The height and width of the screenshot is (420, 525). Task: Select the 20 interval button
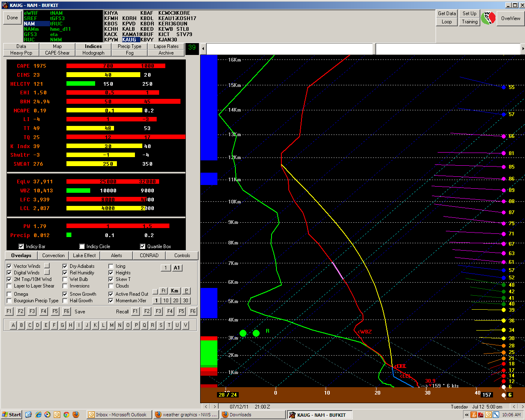pyautogui.click(x=176, y=301)
